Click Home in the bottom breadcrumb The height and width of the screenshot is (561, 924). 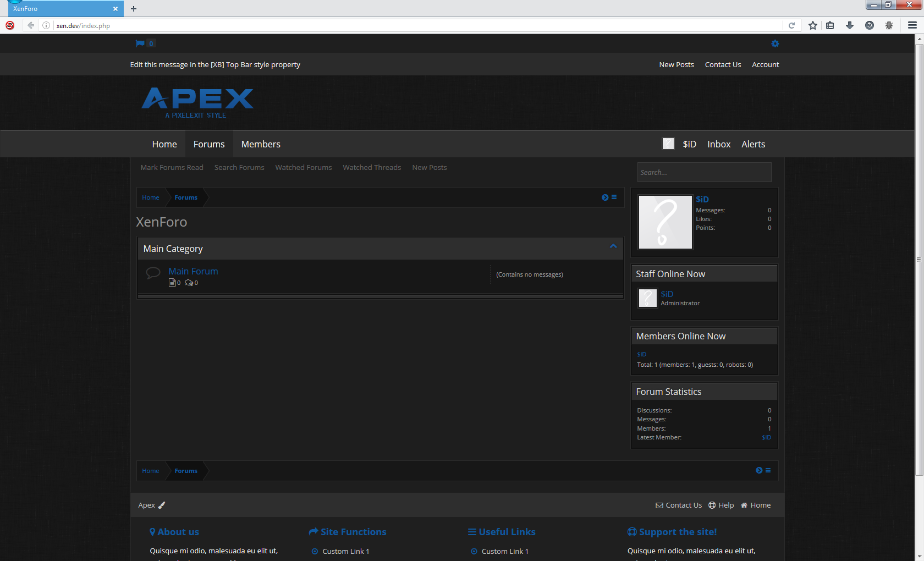click(x=151, y=471)
